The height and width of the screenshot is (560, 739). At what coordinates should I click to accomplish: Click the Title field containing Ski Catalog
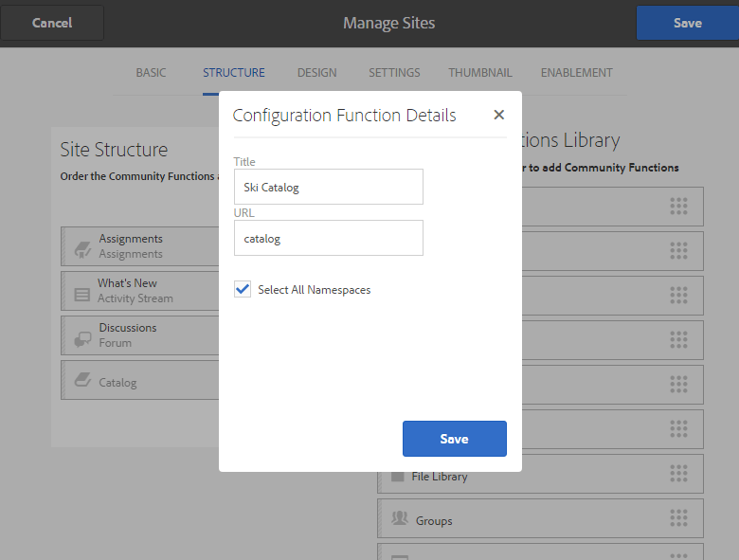[328, 187]
